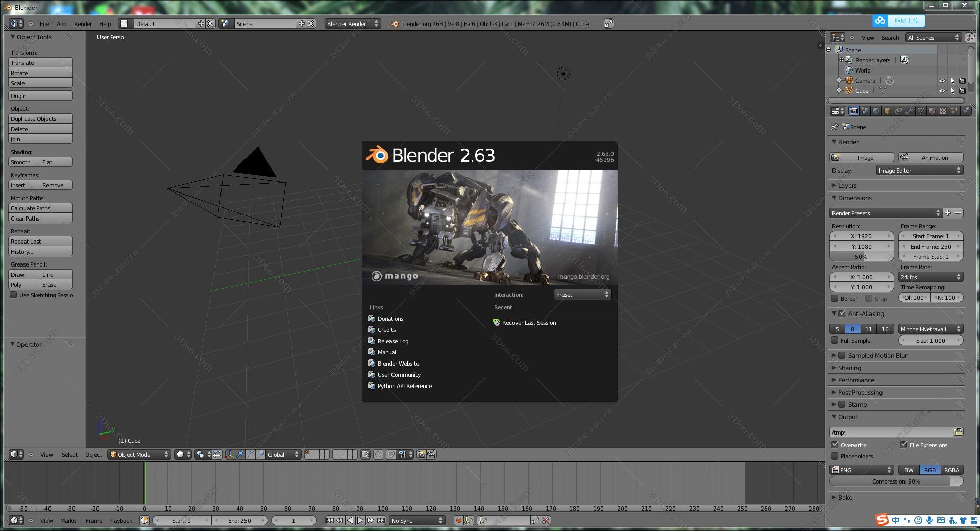
Task: Open the 24 fps frame rate dropdown
Action: pos(930,277)
